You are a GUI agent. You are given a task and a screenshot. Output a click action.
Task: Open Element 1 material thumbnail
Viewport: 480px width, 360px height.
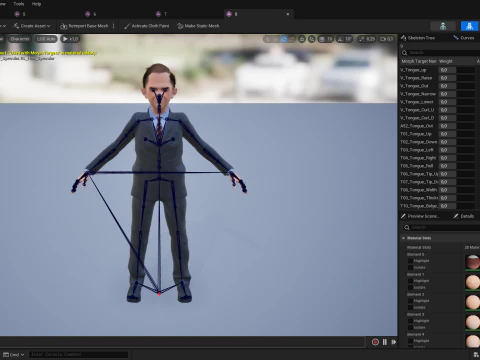click(x=473, y=282)
